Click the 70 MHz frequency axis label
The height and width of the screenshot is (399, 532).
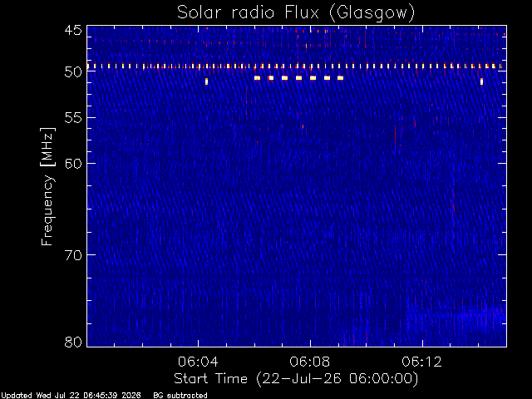pos(73,255)
